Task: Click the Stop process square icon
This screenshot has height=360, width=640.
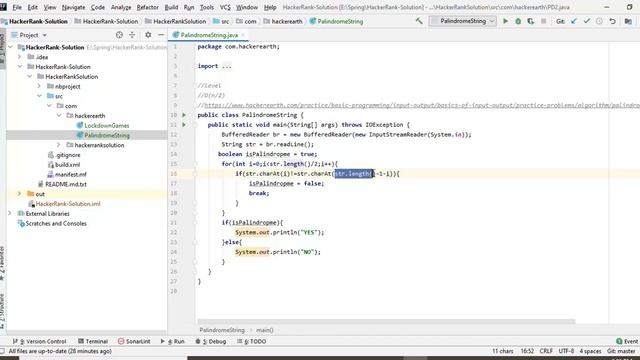Action: coord(543,21)
